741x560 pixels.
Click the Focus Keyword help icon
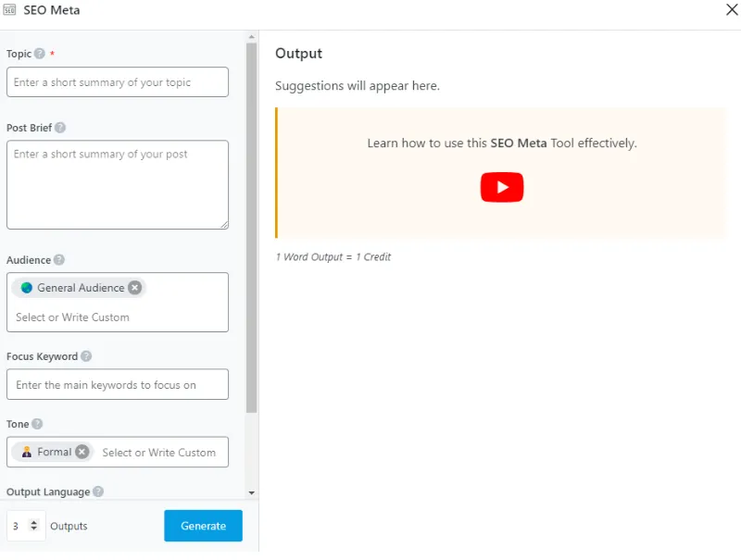86,356
